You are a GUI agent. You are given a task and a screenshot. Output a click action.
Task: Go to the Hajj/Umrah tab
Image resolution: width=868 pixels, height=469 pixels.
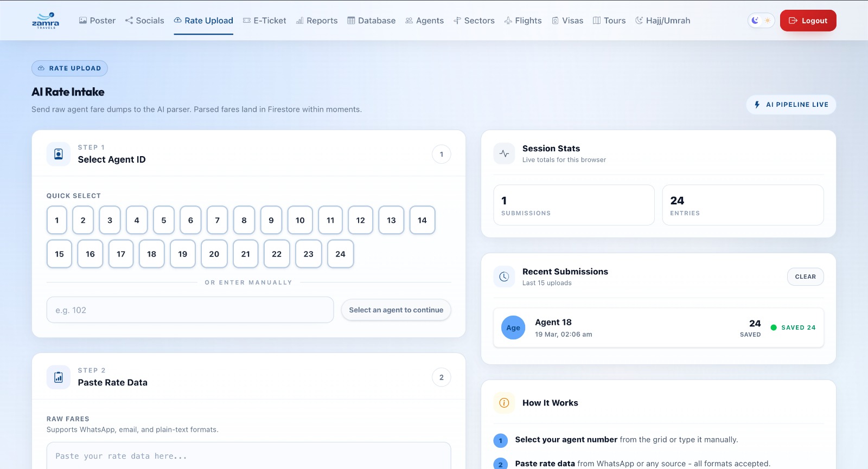click(663, 21)
